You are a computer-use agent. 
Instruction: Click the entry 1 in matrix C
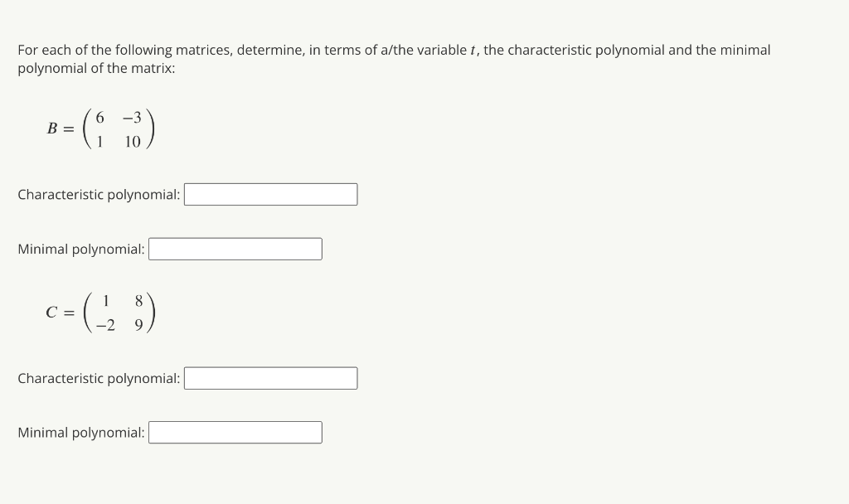pyautogui.click(x=107, y=302)
